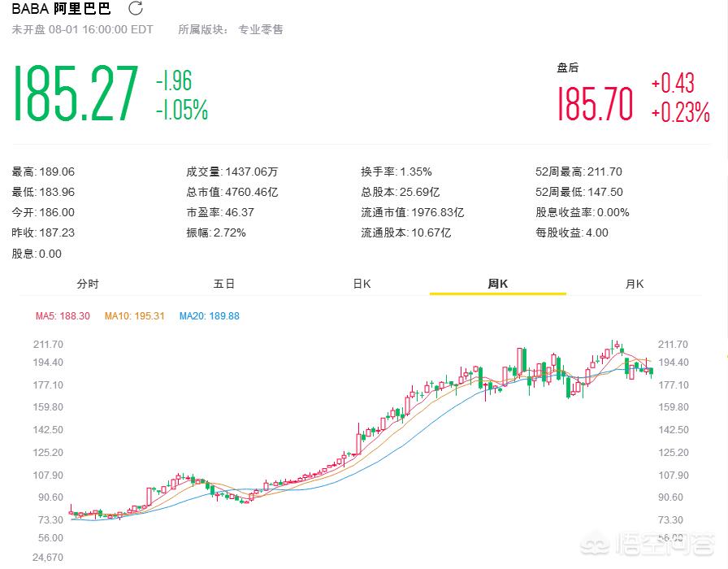Click the MA10: 195.31 indicator
This screenshot has height=569, width=728.
click(135, 316)
